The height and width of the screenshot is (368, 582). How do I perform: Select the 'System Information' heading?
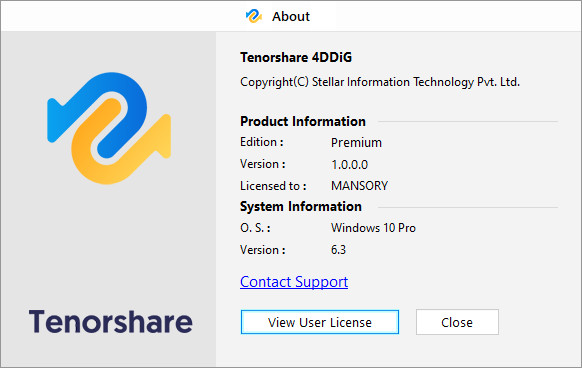click(301, 206)
